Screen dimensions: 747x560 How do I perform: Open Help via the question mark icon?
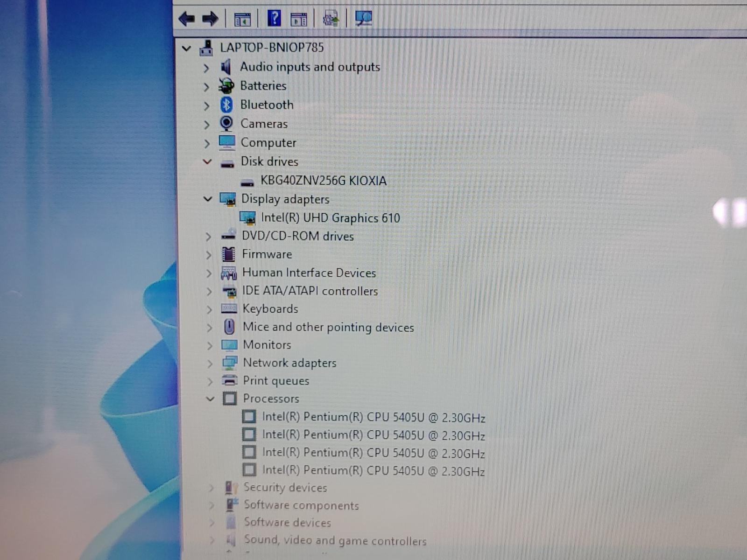pyautogui.click(x=274, y=19)
